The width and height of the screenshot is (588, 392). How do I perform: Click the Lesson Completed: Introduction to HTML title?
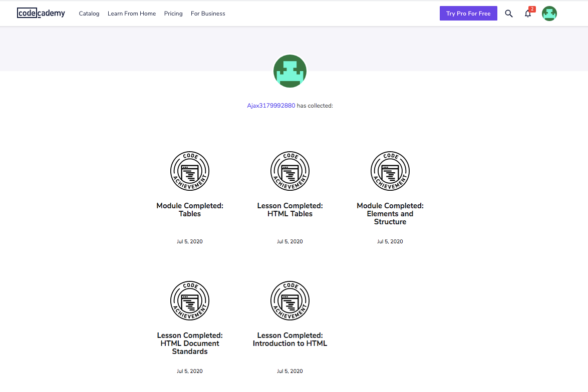pyautogui.click(x=290, y=339)
